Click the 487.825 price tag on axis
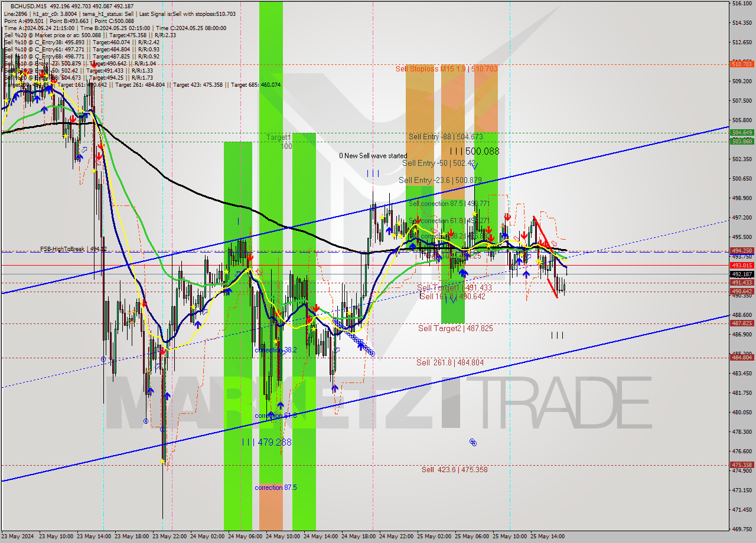The width and height of the screenshot is (756, 543). click(x=742, y=323)
